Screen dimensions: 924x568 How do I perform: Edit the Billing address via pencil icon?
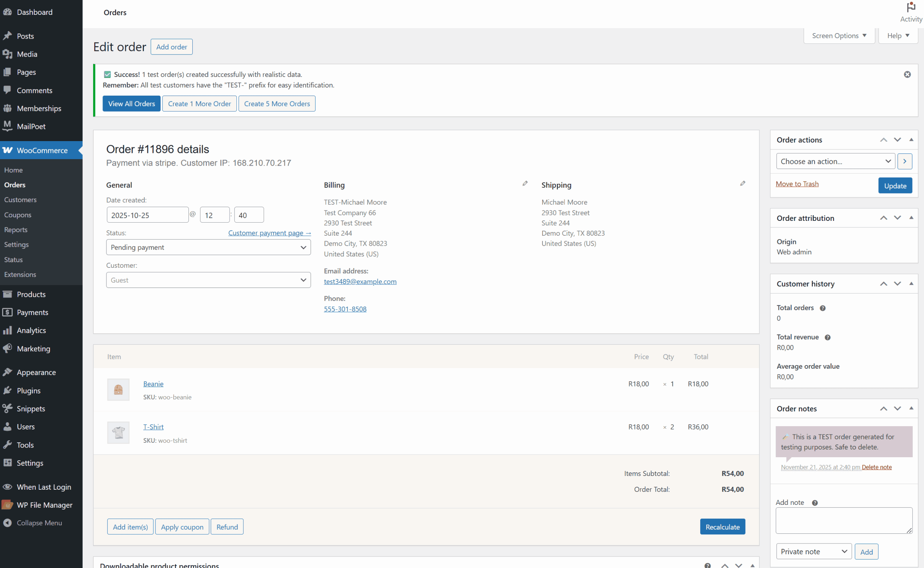coord(525,183)
